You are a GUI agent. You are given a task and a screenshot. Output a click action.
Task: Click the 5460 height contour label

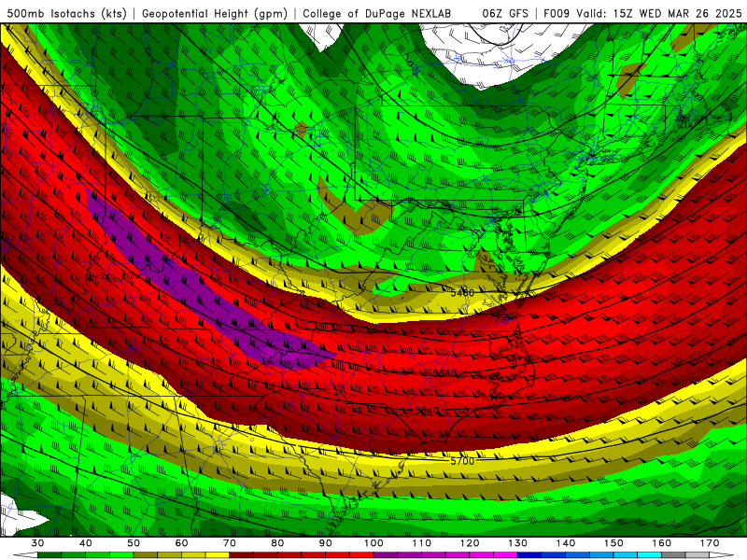point(462,292)
